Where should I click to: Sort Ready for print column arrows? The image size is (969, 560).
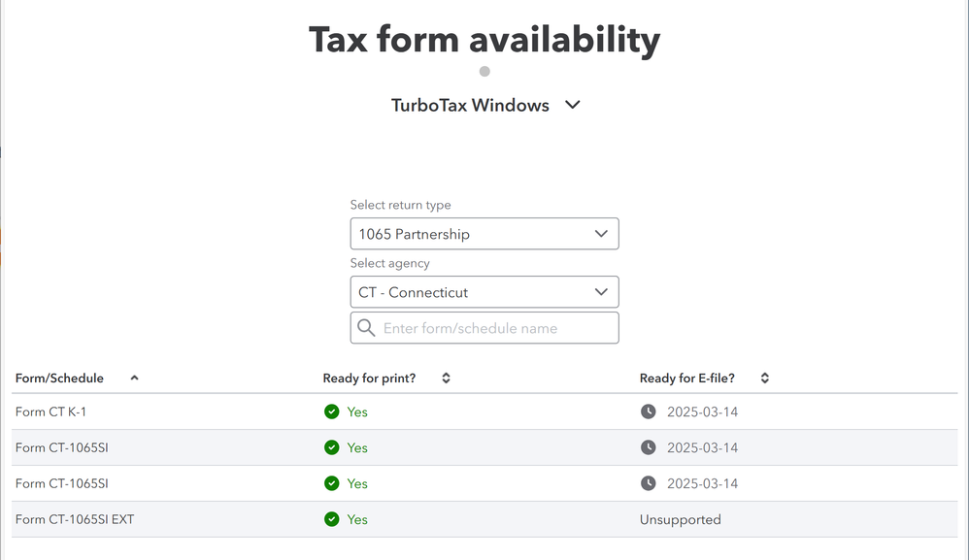pos(447,378)
